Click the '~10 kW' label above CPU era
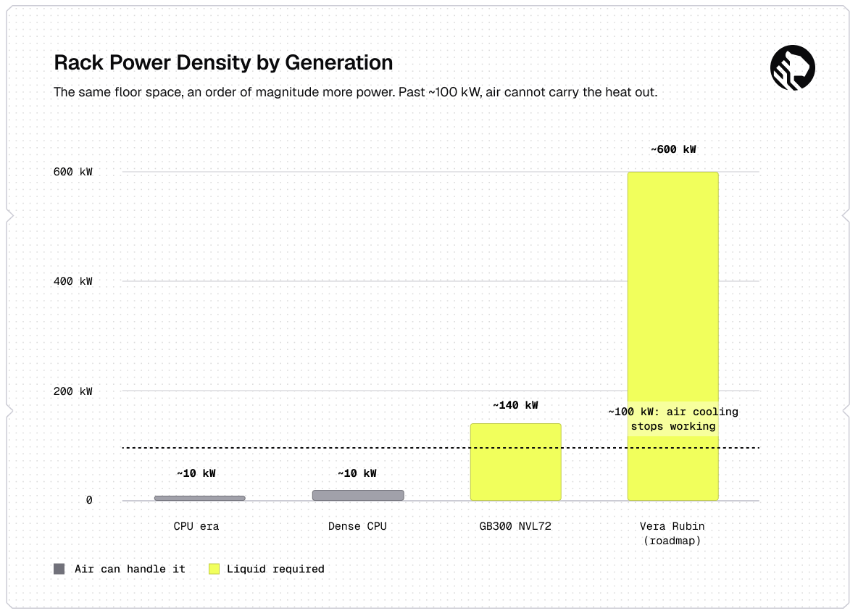Viewport: 858px width, 616px height. (x=196, y=473)
